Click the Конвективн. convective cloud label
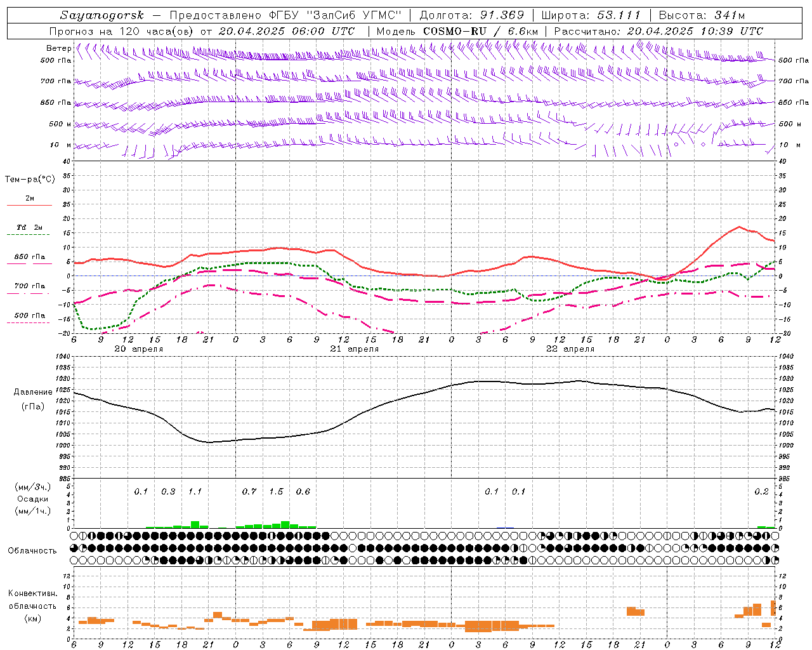This screenshot has height=650, width=812. (32, 594)
